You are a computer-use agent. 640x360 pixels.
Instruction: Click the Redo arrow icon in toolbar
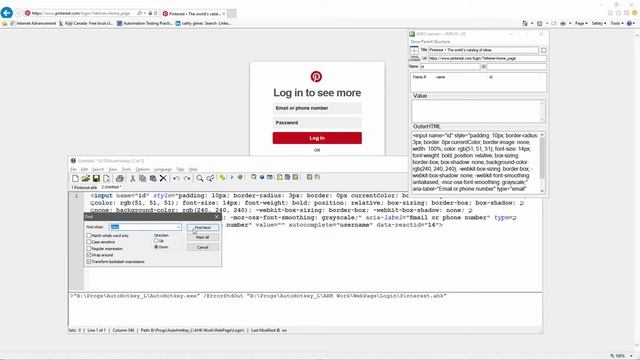coord(187,178)
